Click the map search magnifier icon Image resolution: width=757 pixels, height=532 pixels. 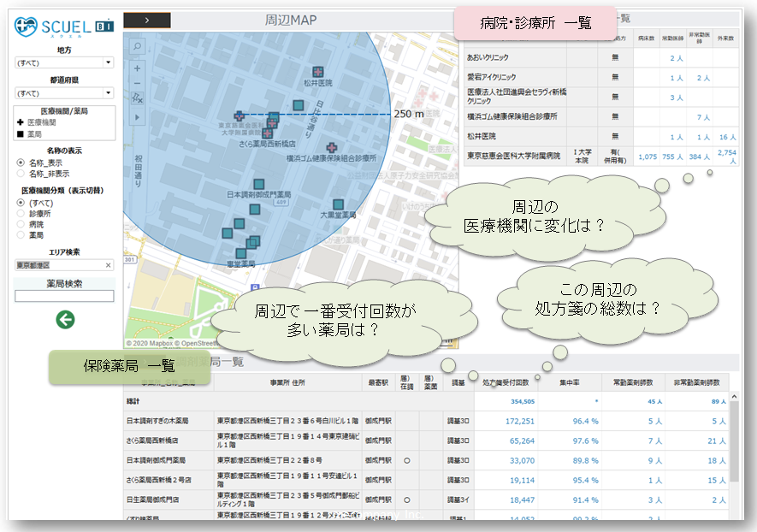[x=137, y=47]
